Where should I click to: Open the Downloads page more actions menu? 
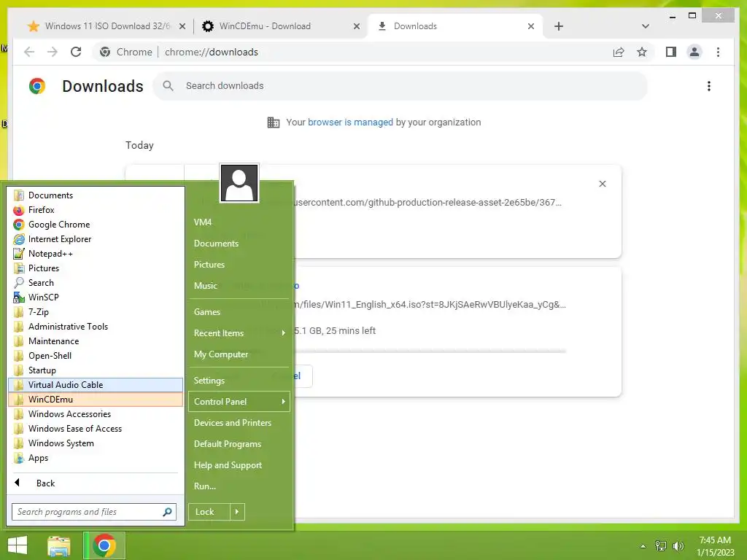(x=709, y=86)
